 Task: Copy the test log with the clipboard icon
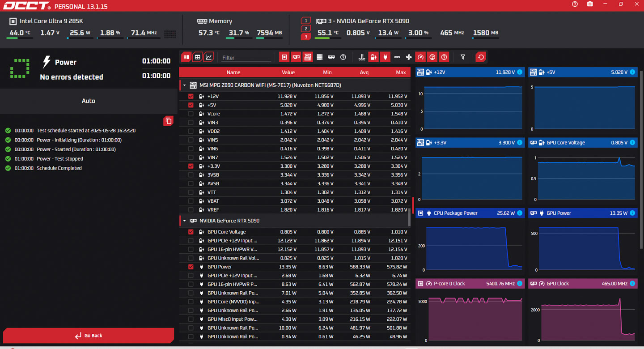tap(168, 121)
